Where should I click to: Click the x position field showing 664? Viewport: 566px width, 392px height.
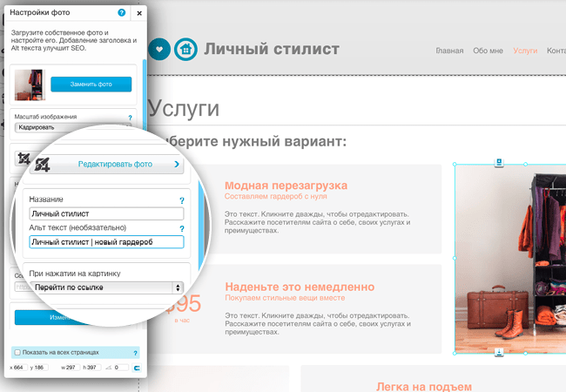pos(19,368)
